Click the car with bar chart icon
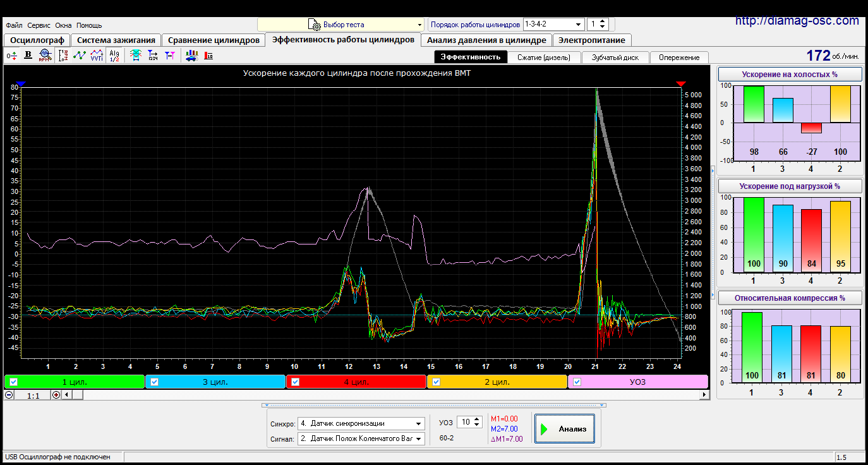The width and height of the screenshot is (868, 465). point(191,56)
